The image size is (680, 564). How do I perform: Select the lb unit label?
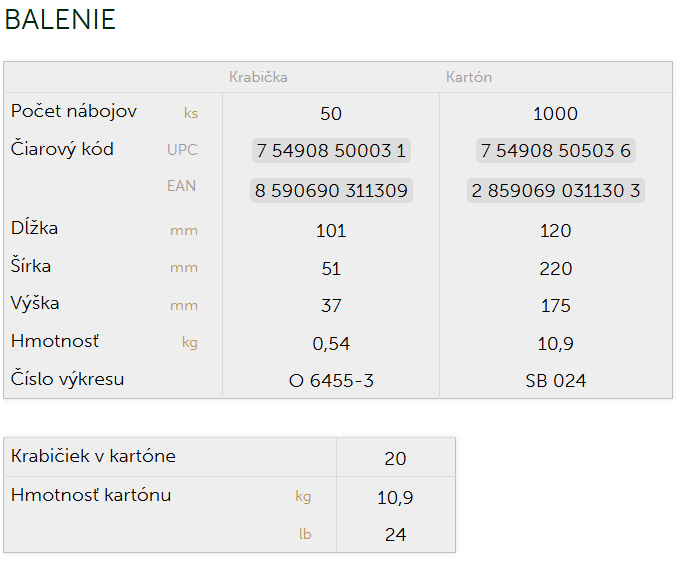pos(305,534)
